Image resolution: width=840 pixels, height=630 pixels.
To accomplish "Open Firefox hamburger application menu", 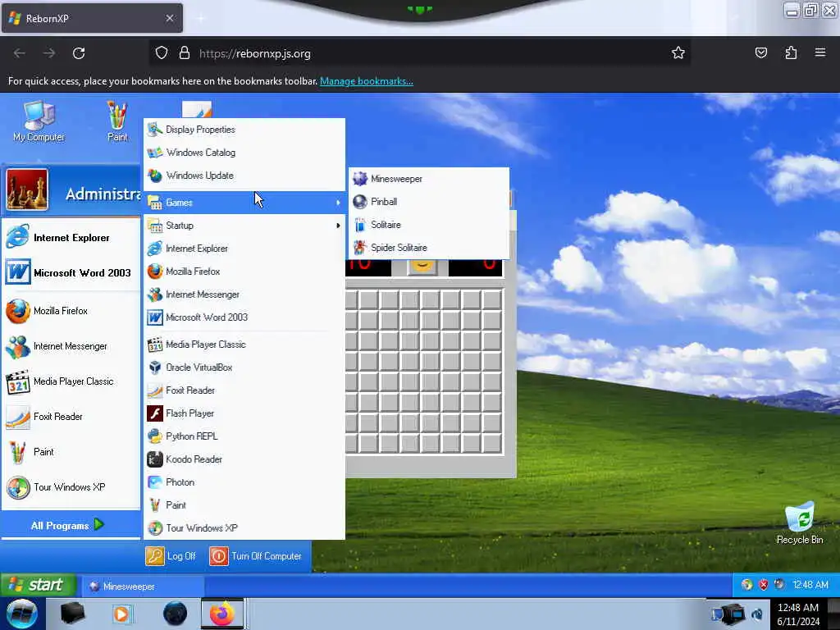I will pyautogui.click(x=820, y=52).
